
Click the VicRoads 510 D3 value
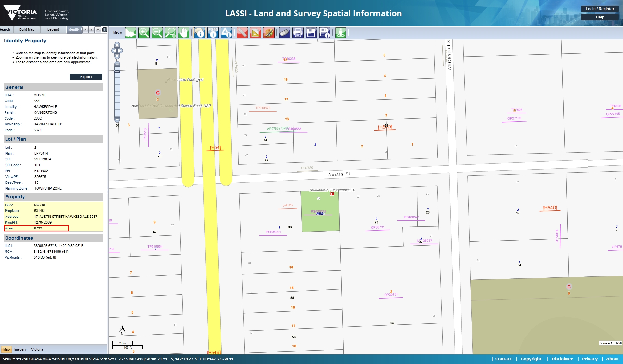pos(45,257)
